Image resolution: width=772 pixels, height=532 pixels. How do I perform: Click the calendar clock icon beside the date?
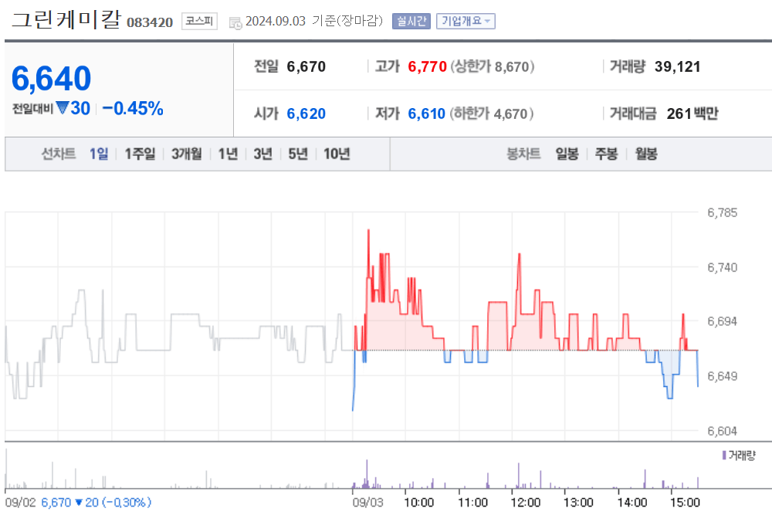[235, 22]
